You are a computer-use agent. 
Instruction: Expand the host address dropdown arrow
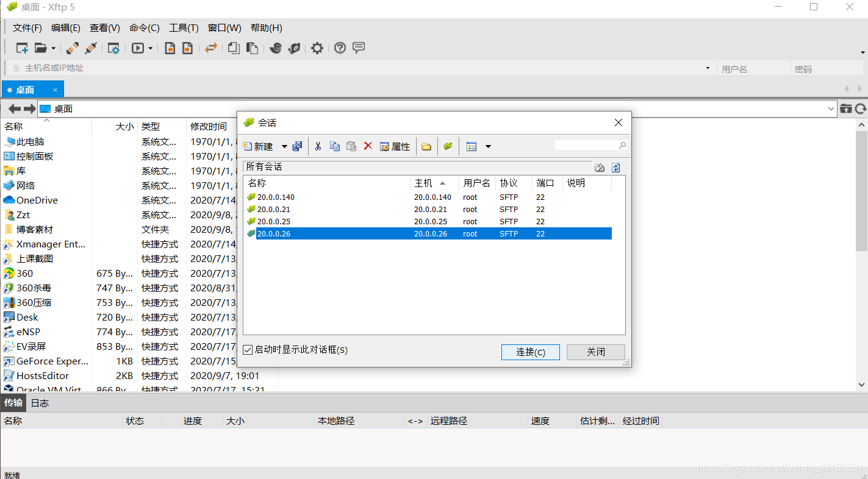pos(708,68)
